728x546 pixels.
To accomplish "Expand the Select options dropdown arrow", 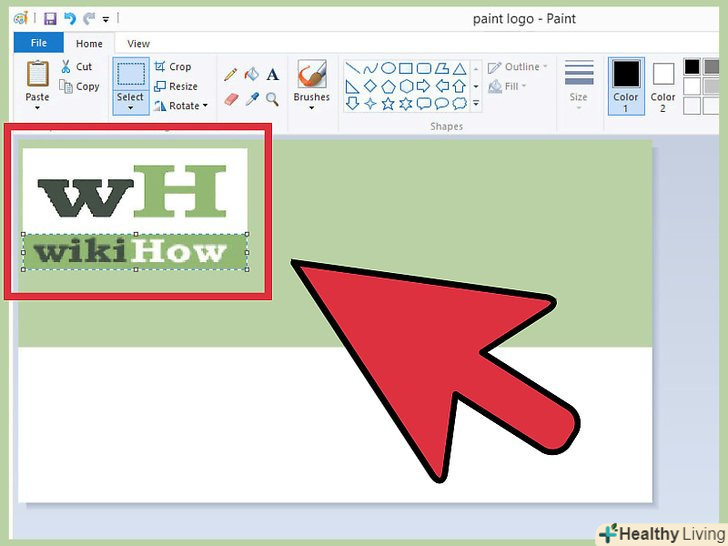I will (130, 108).
